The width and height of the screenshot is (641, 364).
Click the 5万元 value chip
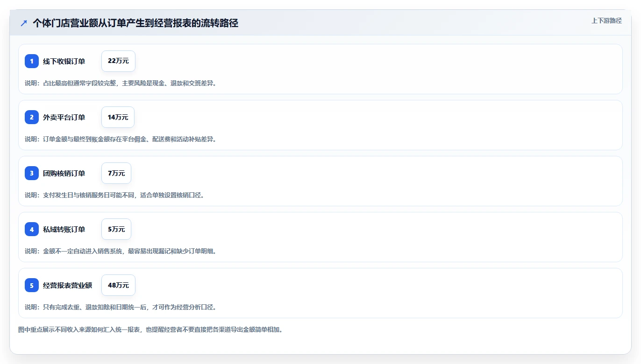[x=116, y=229]
